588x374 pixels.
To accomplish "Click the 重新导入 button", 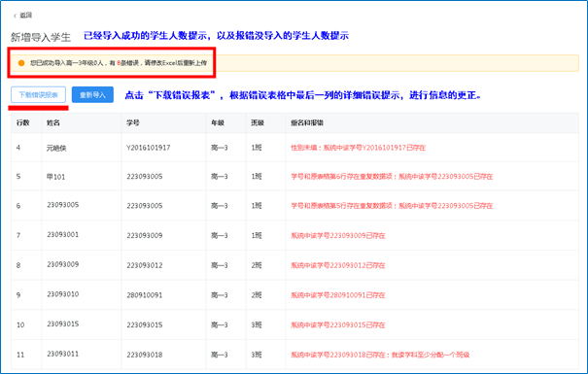I will coord(92,95).
